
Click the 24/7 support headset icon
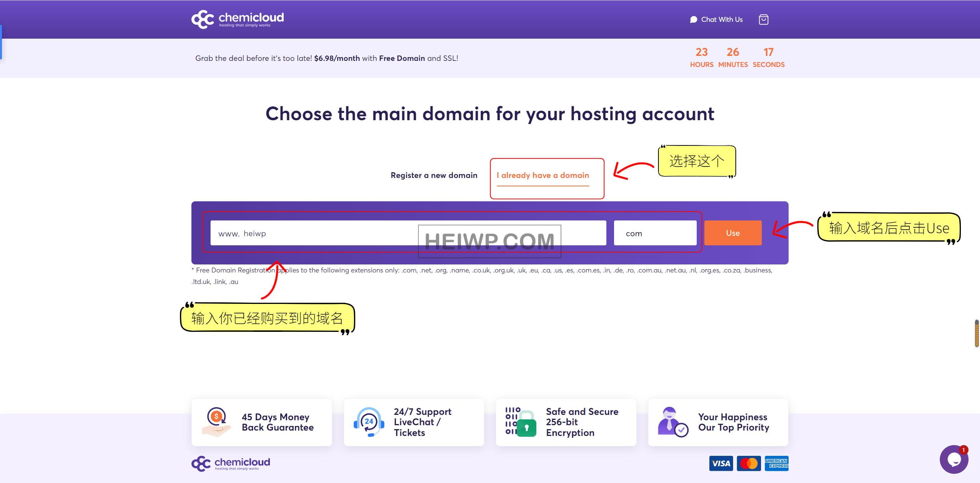point(369,422)
